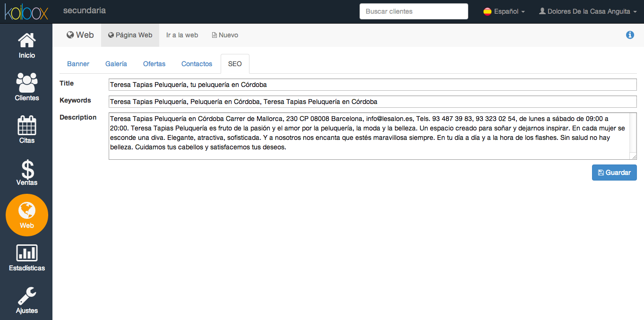The height and width of the screenshot is (320, 644).
Task: Open the Clientes section in sidebar
Action: [26, 87]
